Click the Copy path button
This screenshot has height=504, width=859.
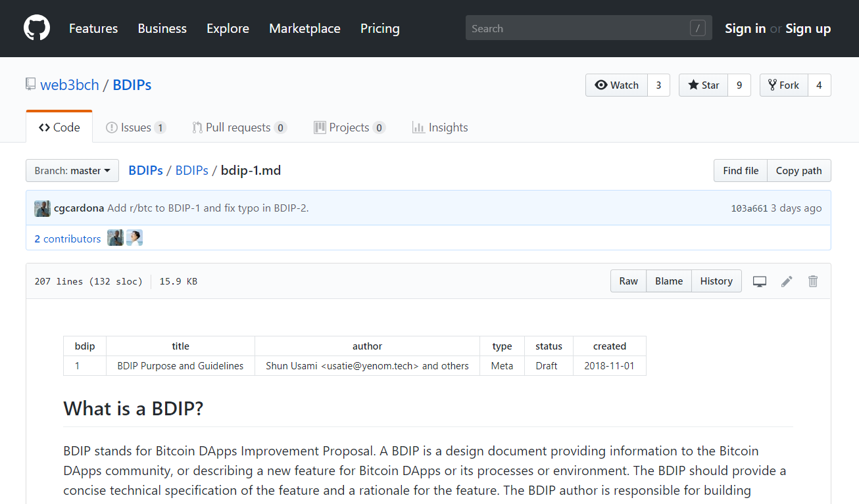point(798,171)
